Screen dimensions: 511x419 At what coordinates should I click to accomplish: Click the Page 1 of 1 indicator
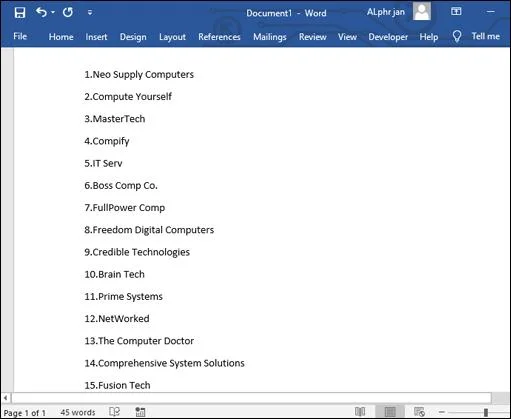pyautogui.click(x=24, y=413)
